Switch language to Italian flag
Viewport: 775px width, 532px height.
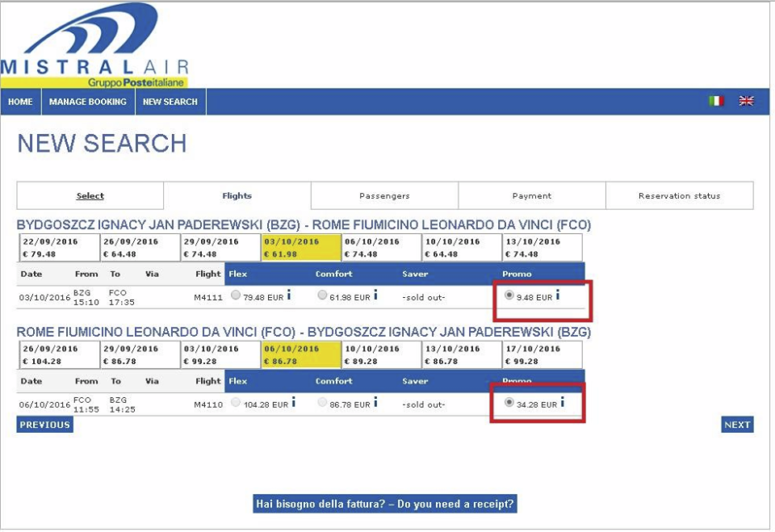click(x=716, y=101)
